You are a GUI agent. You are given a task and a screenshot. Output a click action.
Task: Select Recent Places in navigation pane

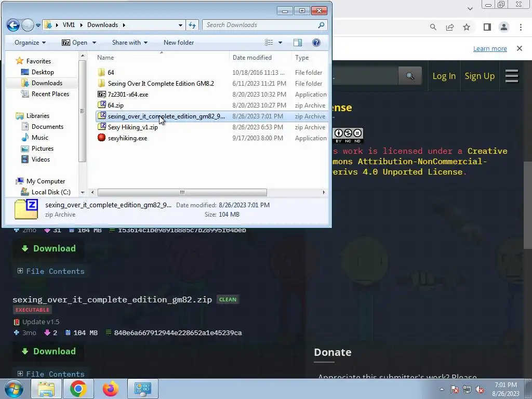click(50, 94)
